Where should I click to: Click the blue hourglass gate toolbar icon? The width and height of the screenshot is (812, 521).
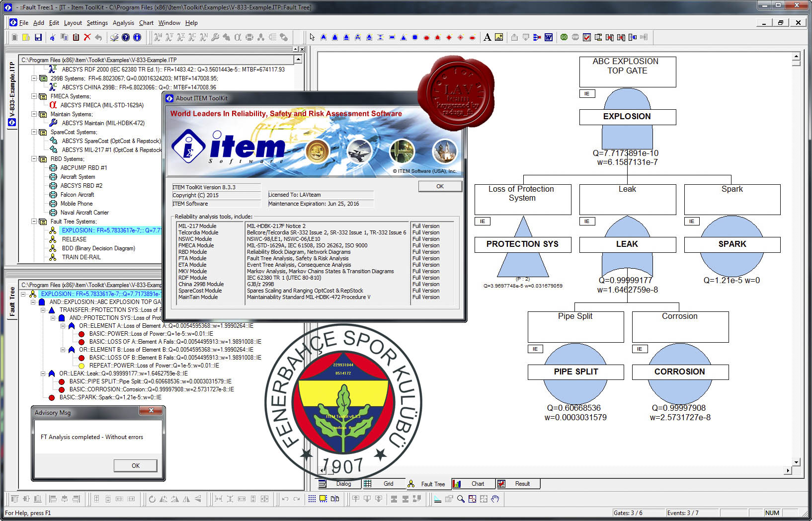381,37
